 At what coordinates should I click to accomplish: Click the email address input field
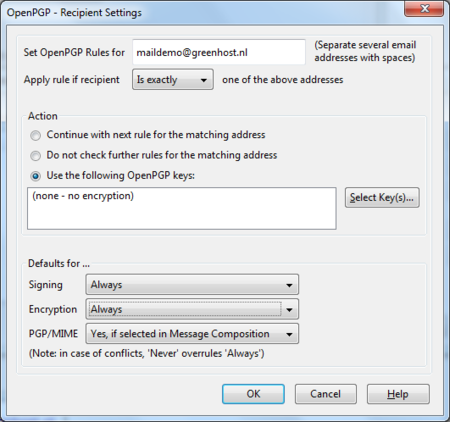pos(219,52)
